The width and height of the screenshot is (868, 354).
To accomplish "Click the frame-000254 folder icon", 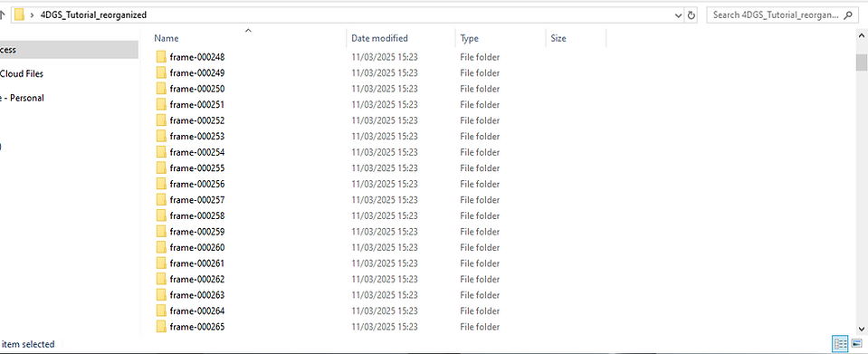I will [x=161, y=152].
